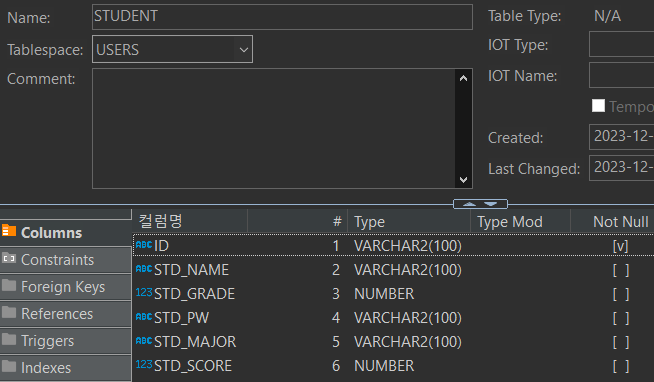Sort by the # column header
654x382 pixels.
pyautogui.click(x=297, y=221)
